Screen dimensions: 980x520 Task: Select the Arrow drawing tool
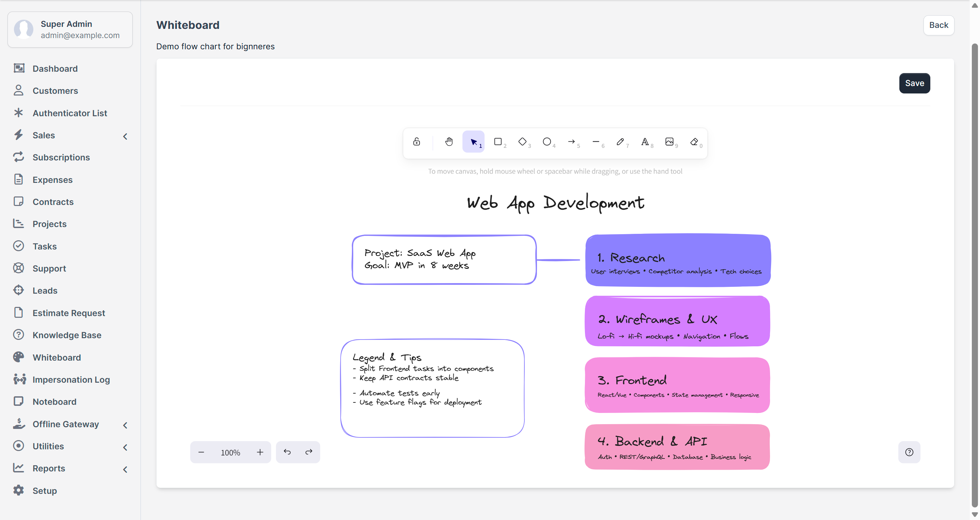pyautogui.click(x=571, y=142)
